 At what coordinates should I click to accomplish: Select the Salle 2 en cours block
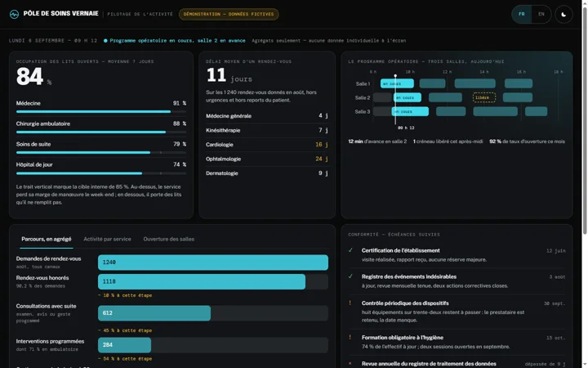coord(408,97)
